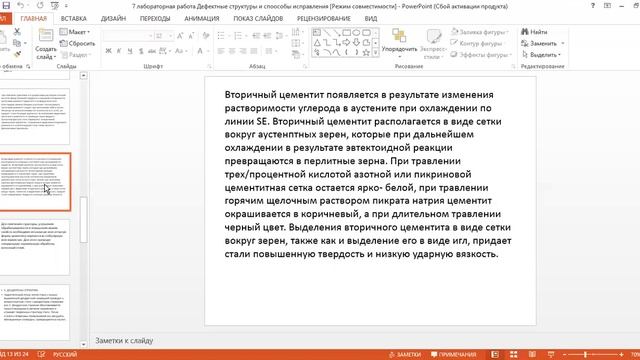This screenshot has width=640, height=360.
Task: Open the ВСТАВКА ribbon tab
Action: click(x=73, y=18)
